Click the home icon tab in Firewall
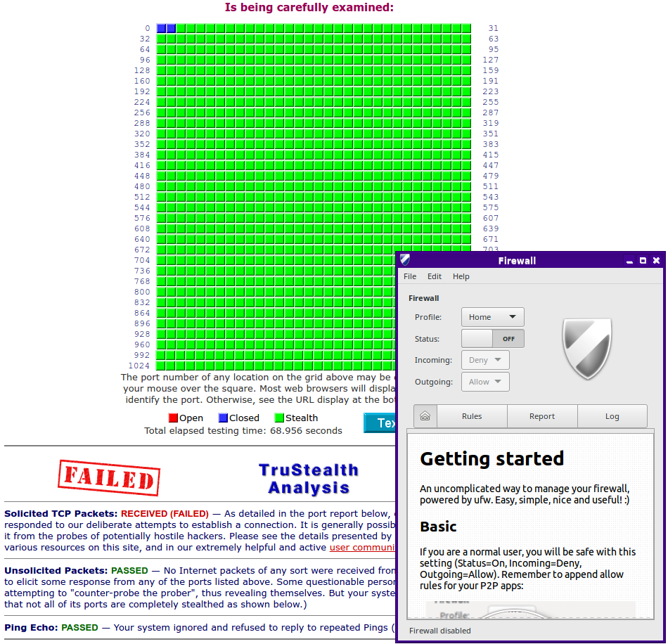 [x=425, y=416]
